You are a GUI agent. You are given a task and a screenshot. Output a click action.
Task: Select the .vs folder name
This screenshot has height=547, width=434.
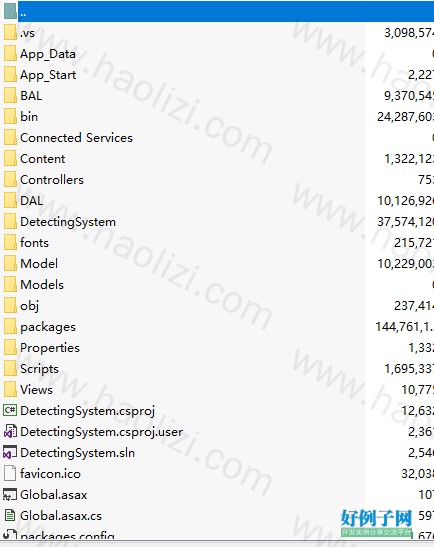[x=27, y=33]
